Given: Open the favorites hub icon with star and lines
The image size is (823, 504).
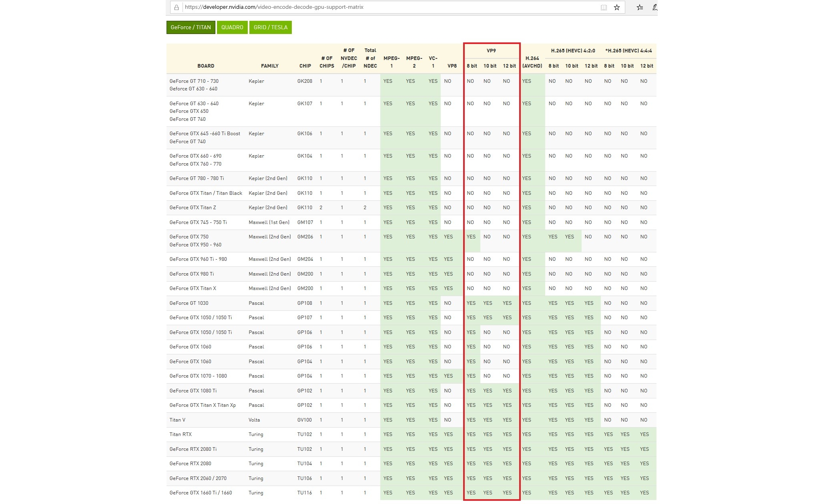Looking at the screenshot, I should (x=640, y=7).
